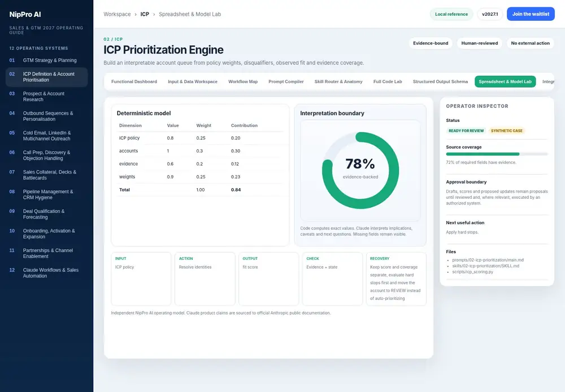Open the Workspace breadcrumb
565x392 pixels.
[x=117, y=14]
